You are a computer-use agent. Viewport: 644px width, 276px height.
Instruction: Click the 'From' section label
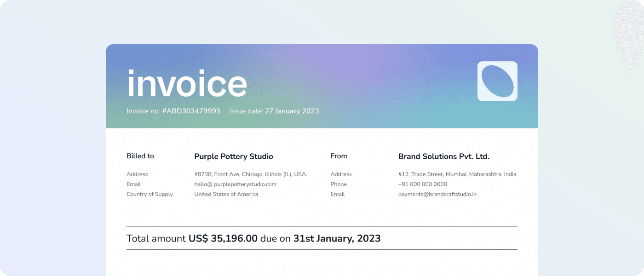pyautogui.click(x=339, y=156)
